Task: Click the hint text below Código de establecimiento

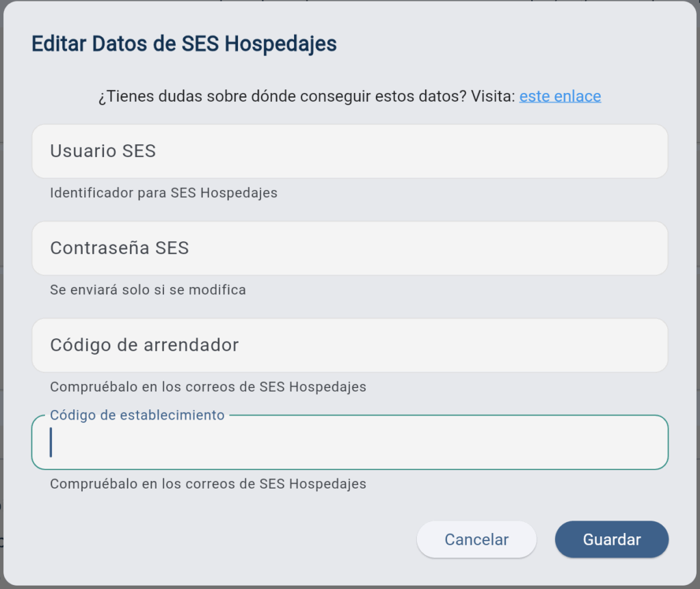Action: click(208, 484)
